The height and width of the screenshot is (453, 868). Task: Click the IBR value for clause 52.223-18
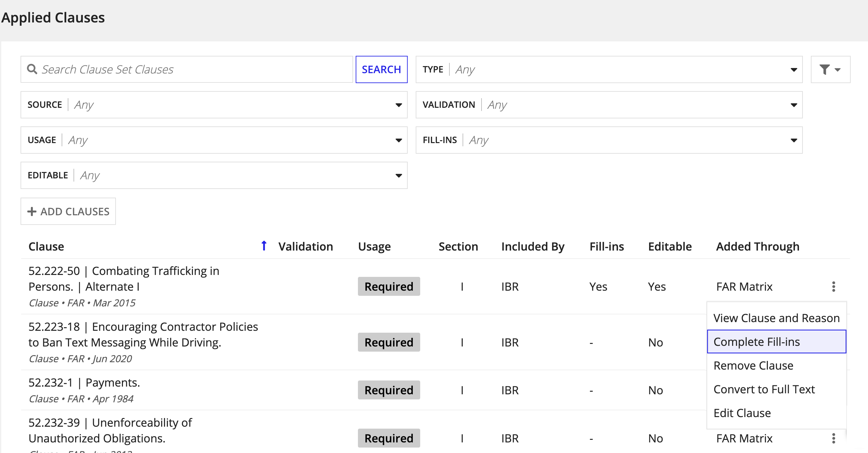(x=510, y=343)
